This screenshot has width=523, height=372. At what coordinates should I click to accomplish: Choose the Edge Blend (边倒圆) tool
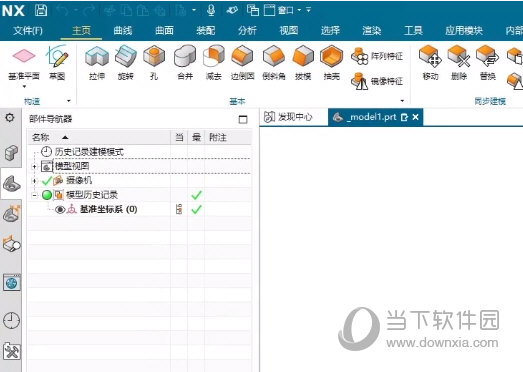242,62
